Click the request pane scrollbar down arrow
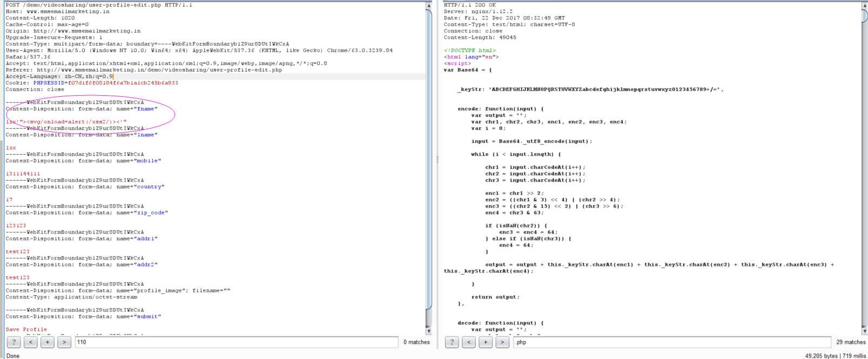 click(429, 330)
